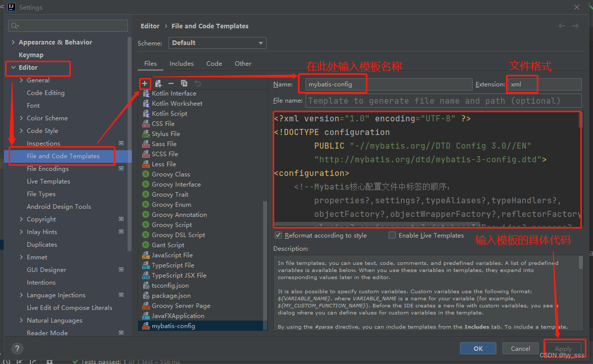Expand the Language Injections node
593x364 pixels.
pos(21,295)
